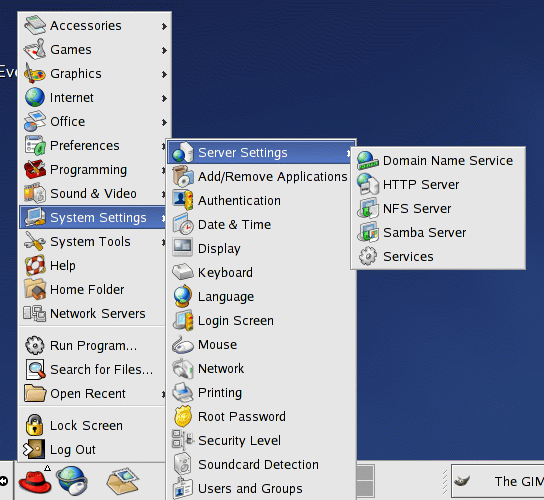Click the Soundcard Detection speaker icon

point(182,464)
